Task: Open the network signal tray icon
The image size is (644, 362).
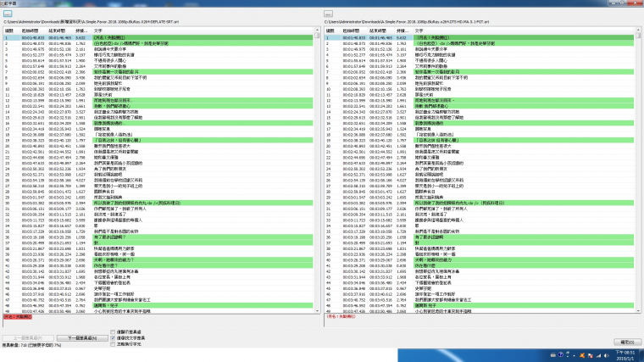Action: 598,355
